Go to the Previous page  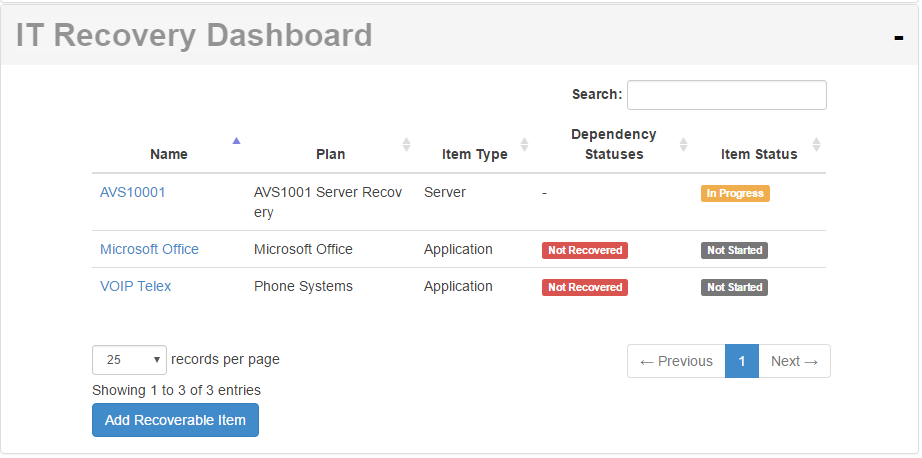click(x=676, y=361)
